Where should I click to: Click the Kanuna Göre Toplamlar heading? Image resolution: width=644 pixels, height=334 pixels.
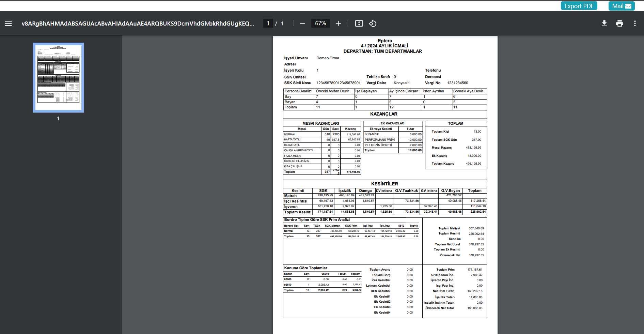(x=305, y=268)
